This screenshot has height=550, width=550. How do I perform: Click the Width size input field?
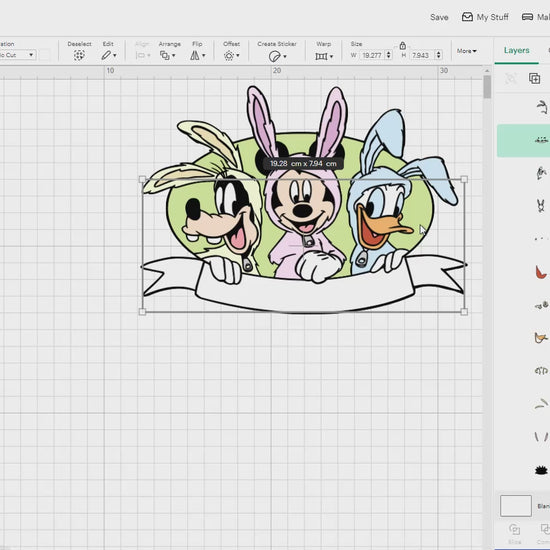point(372,55)
